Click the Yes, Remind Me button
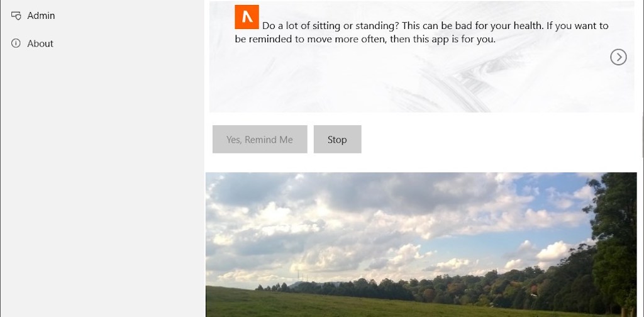 tap(260, 139)
